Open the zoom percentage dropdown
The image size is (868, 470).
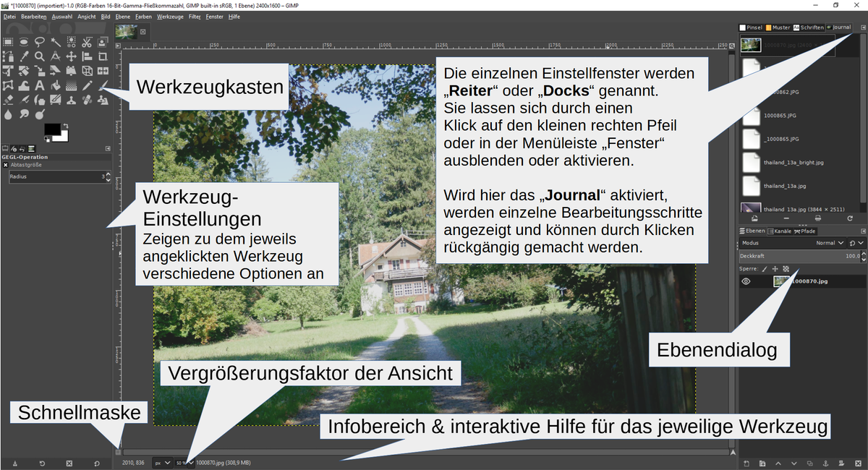click(x=185, y=462)
